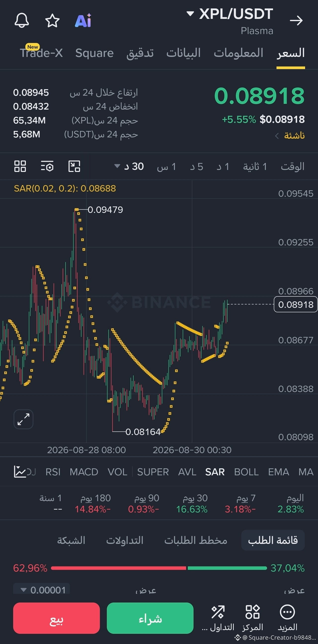Tap the red 62,96% sell ratio bar
Viewport: 318px width, 644px height.
(x=119, y=568)
